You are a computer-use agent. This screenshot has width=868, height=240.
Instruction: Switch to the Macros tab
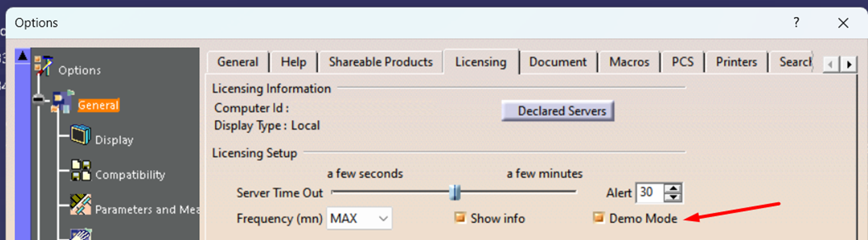pos(629,62)
